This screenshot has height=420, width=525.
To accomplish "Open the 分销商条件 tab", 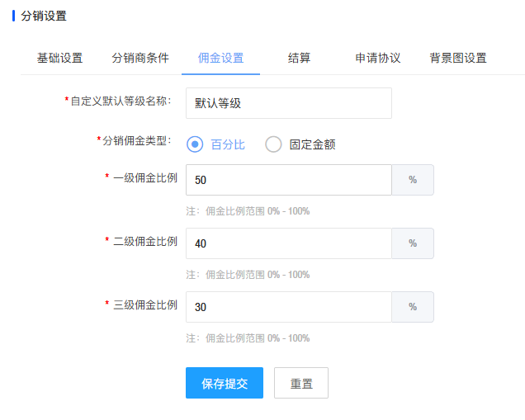I will coord(140,58).
